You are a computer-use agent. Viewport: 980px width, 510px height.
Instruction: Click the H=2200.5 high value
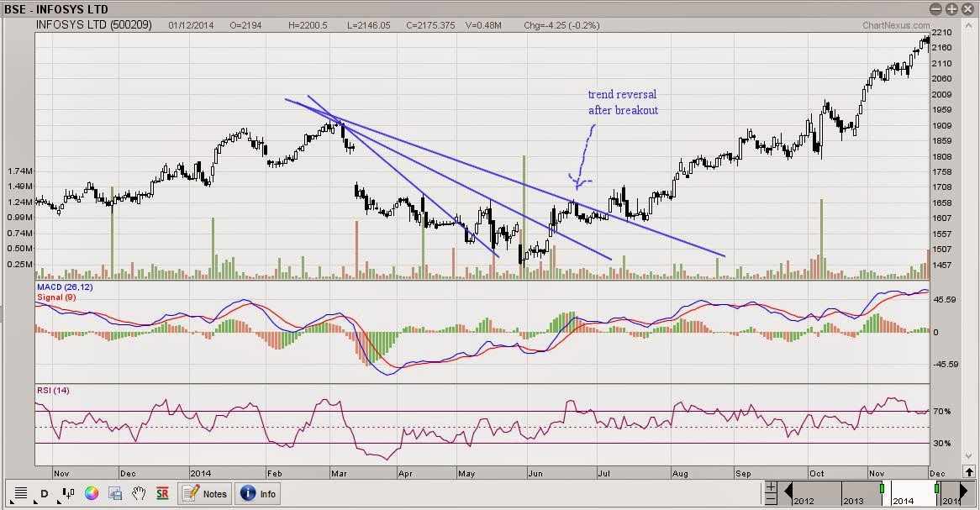(x=308, y=25)
